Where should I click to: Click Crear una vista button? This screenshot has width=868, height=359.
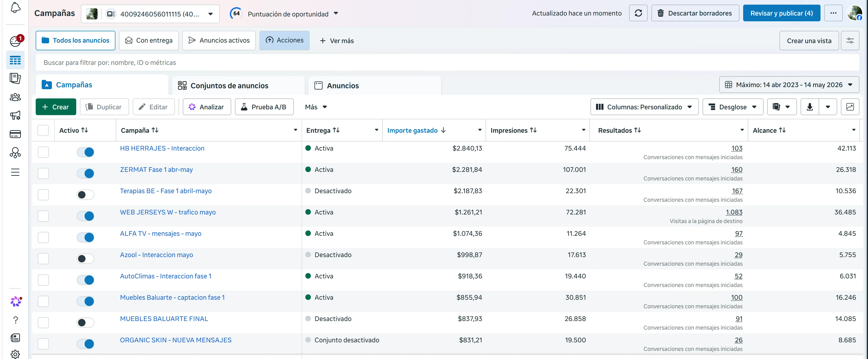(x=809, y=41)
